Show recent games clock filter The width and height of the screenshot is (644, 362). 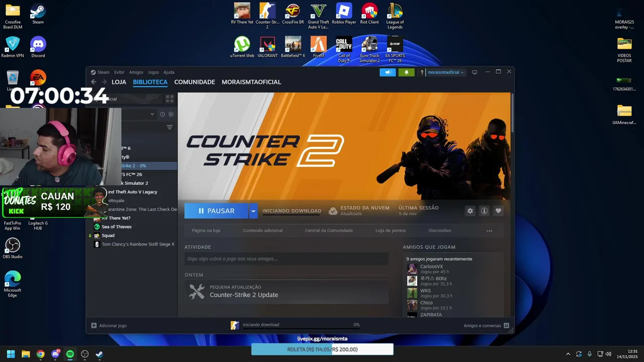pos(163,114)
